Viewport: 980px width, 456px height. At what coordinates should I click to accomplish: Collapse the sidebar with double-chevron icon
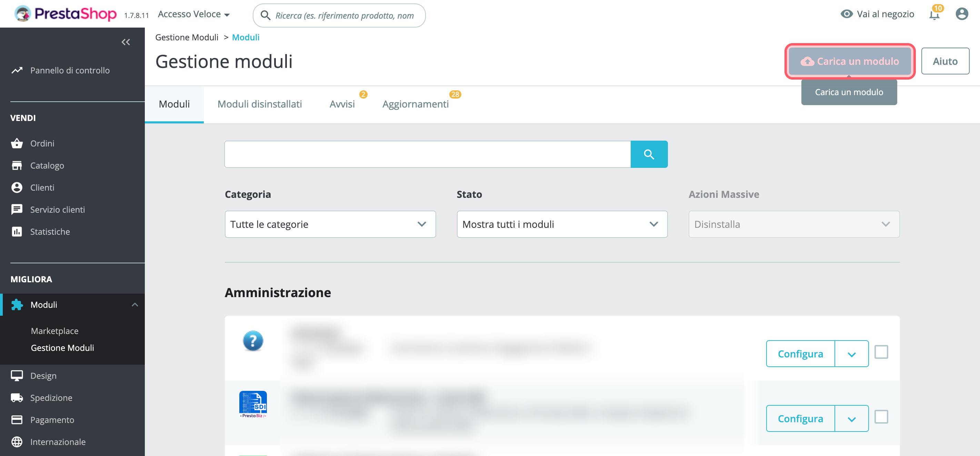pyautogui.click(x=126, y=42)
